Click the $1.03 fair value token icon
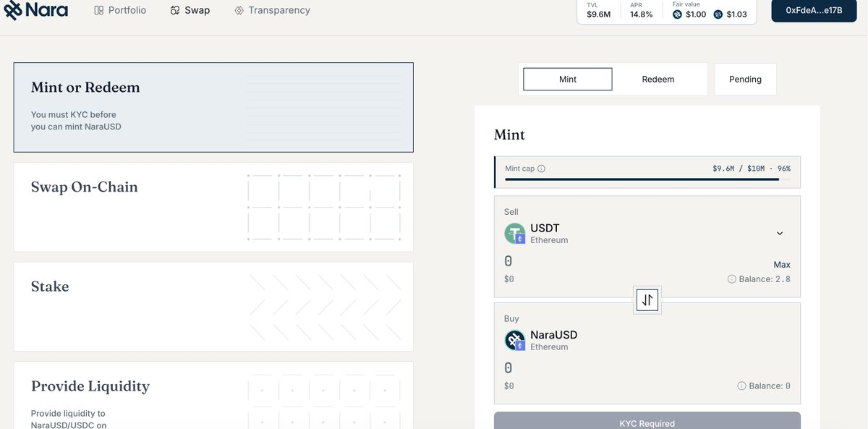Screen dimensions: 868x429 pyautogui.click(x=718, y=14)
